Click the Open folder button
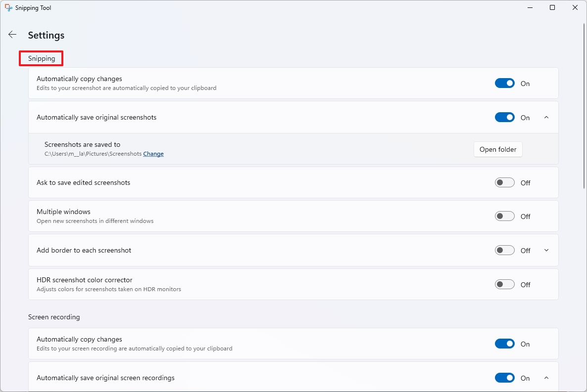 (497, 149)
